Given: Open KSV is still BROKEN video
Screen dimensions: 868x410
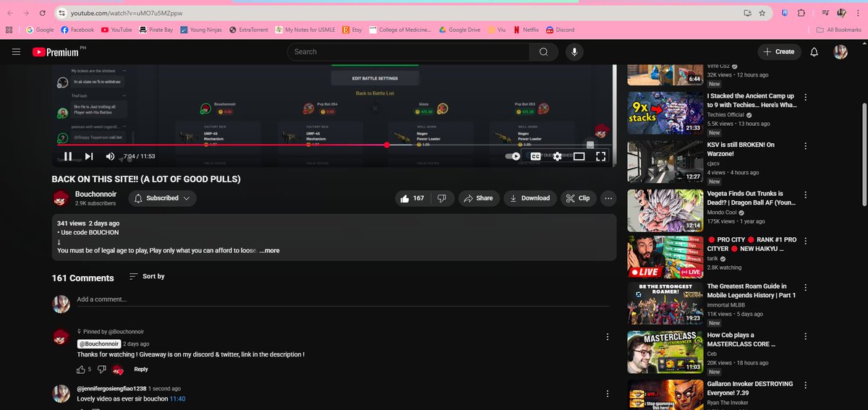Looking at the screenshot, I should (x=741, y=149).
